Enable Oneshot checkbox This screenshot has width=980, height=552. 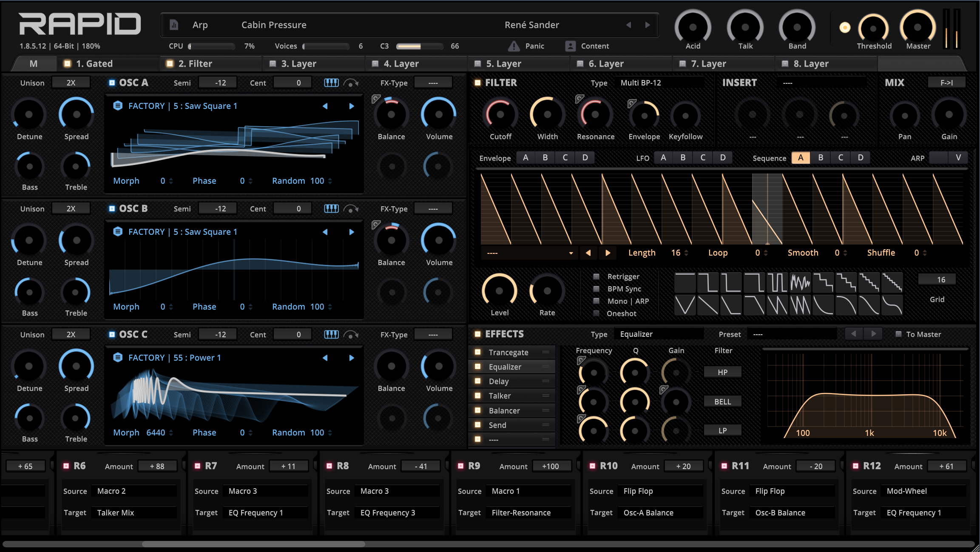point(596,313)
